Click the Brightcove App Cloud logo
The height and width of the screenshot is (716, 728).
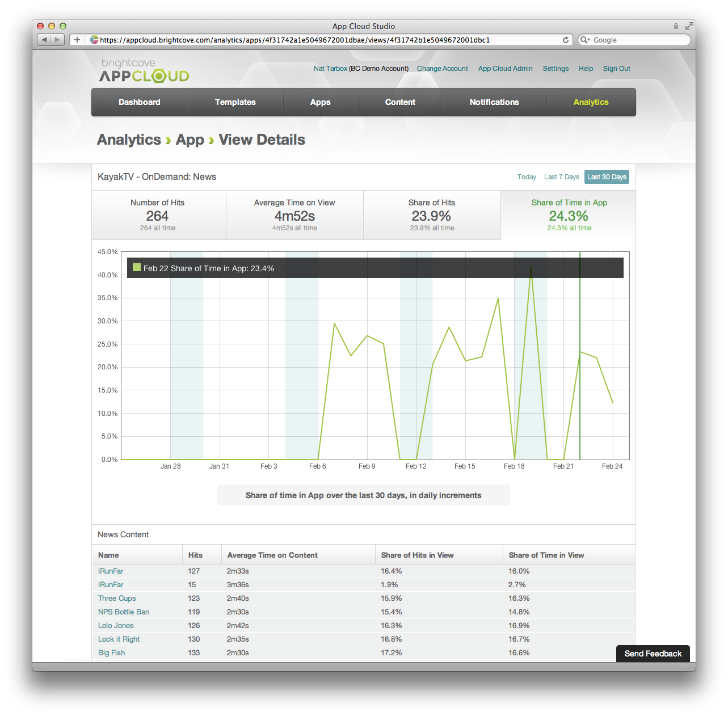(144, 71)
